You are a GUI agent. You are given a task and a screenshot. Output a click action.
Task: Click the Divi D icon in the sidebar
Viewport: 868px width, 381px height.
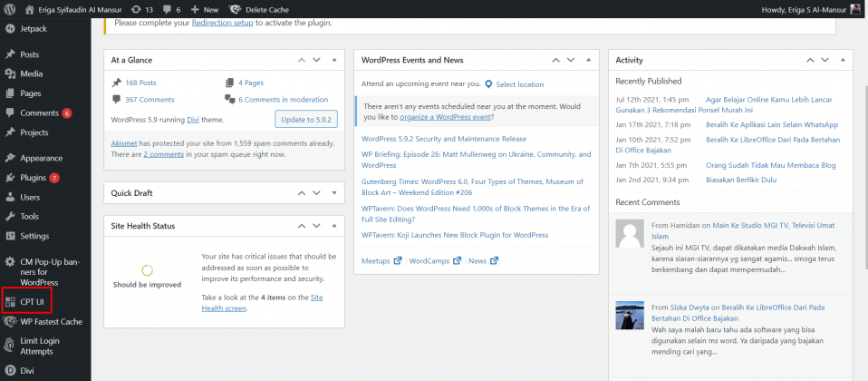9,370
